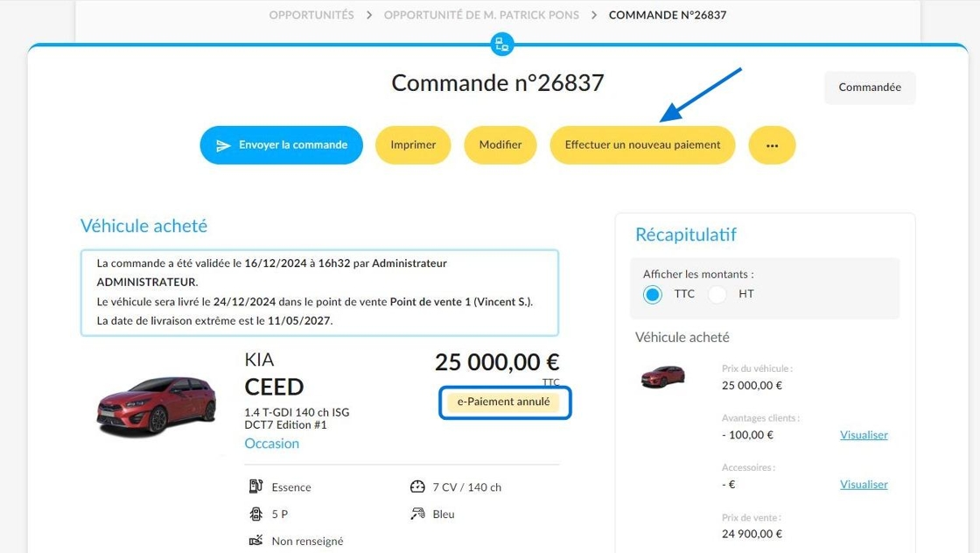Viewport: 980px width, 553px height.
Task: Click the Modifier button
Action: click(500, 145)
